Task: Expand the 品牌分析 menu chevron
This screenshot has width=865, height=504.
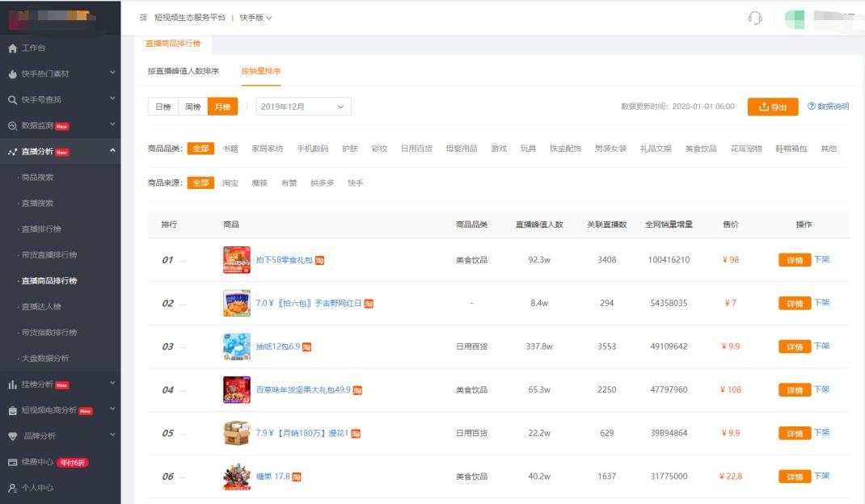Action: [112, 435]
